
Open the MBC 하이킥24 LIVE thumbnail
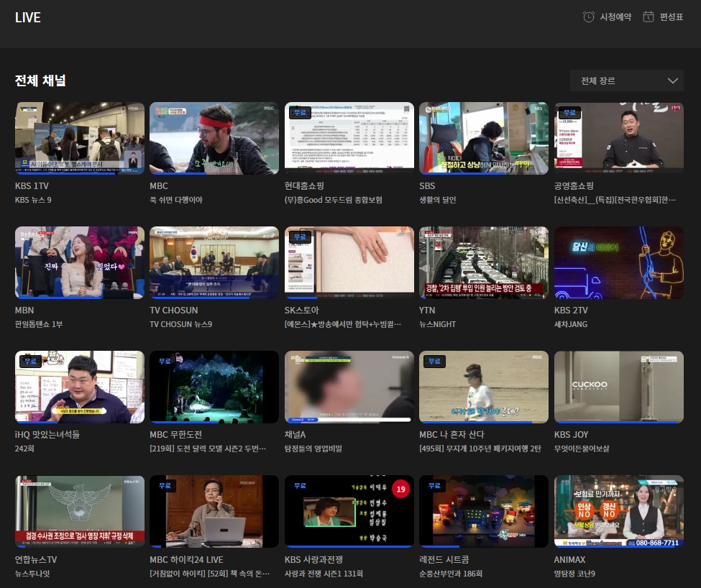(x=214, y=512)
